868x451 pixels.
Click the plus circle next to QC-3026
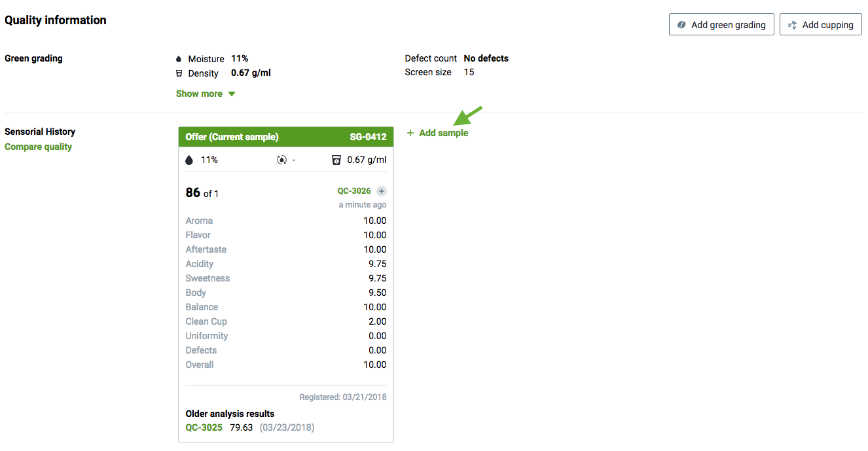click(382, 191)
